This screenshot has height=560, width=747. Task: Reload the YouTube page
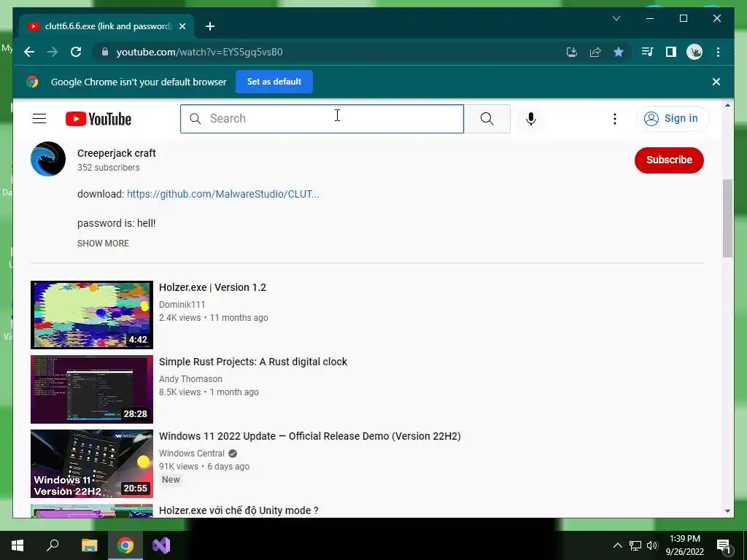[76, 52]
